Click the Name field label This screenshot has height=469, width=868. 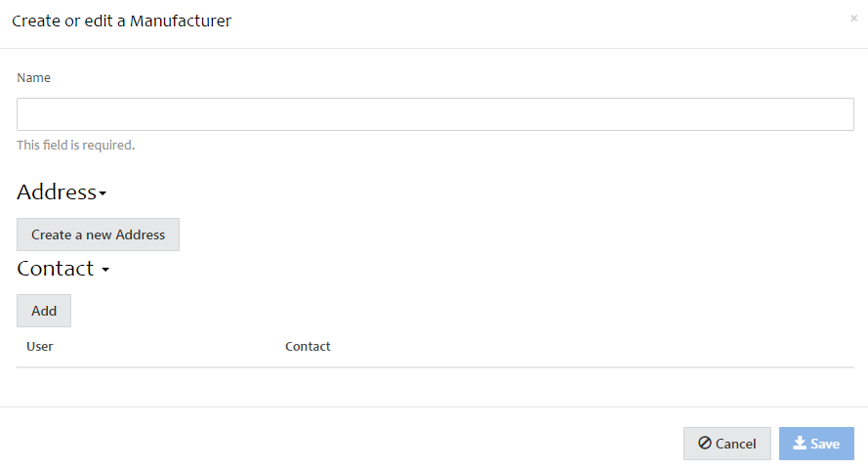click(34, 77)
